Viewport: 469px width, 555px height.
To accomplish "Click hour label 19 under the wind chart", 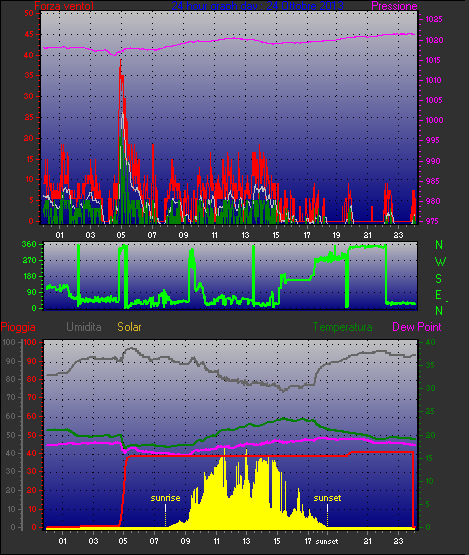I will point(336,235).
